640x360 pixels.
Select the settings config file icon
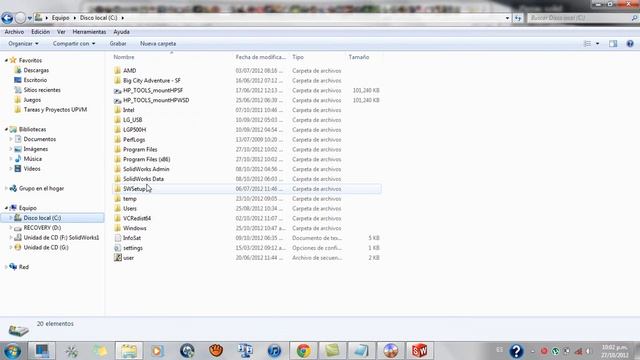[x=118, y=248]
